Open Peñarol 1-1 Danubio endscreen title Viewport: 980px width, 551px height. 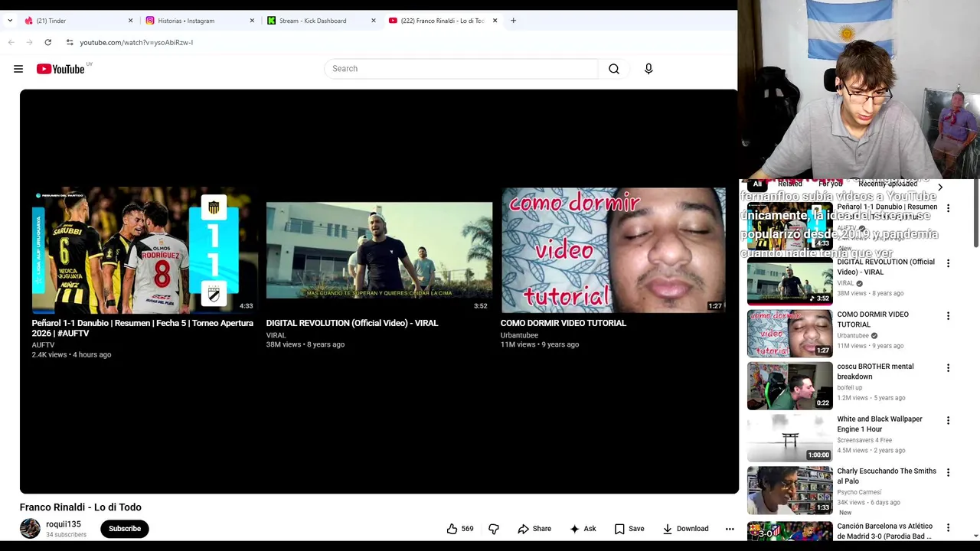pos(142,328)
